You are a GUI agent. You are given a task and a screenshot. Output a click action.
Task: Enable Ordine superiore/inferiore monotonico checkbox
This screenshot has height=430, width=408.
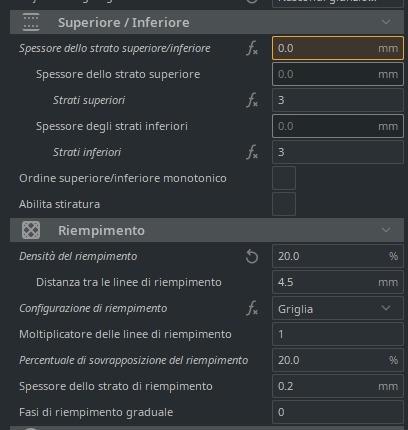(284, 178)
